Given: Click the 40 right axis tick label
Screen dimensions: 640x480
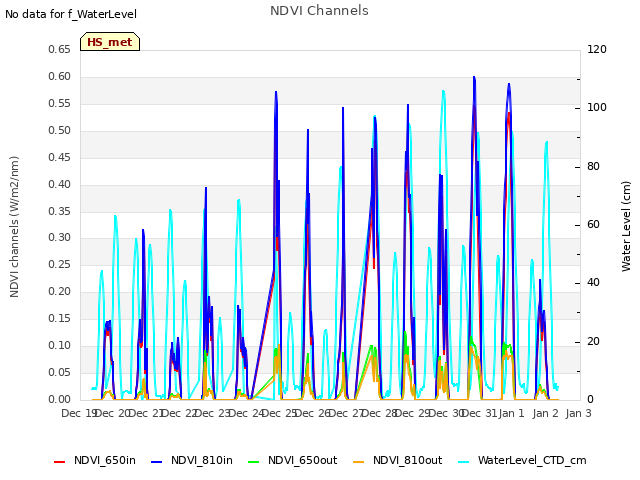Looking at the screenshot, I should [x=593, y=283].
